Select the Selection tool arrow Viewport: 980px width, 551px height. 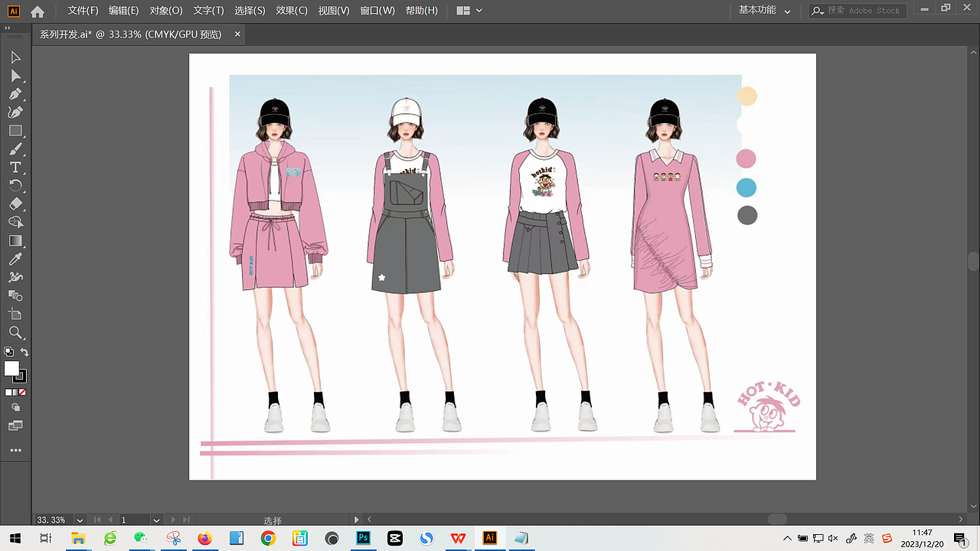[15, 57]
